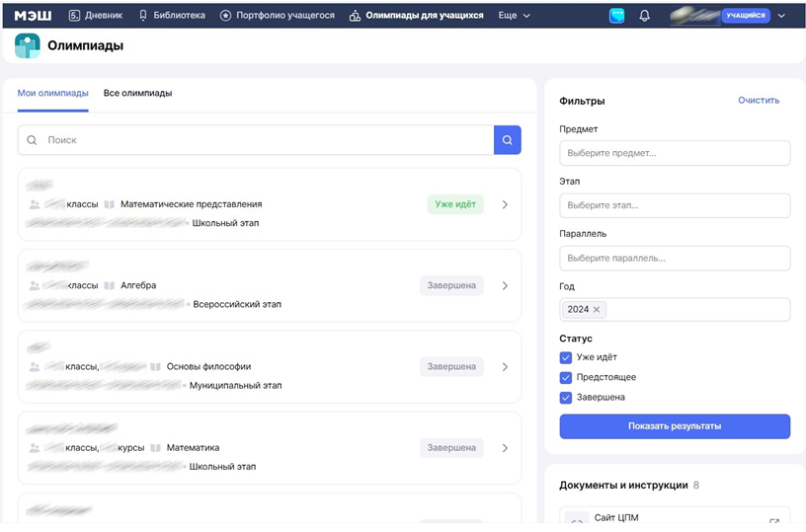This screenshot has height=532, width=806.
Task: Click the teal chat icon in header
Action: [x=616, y=16]
